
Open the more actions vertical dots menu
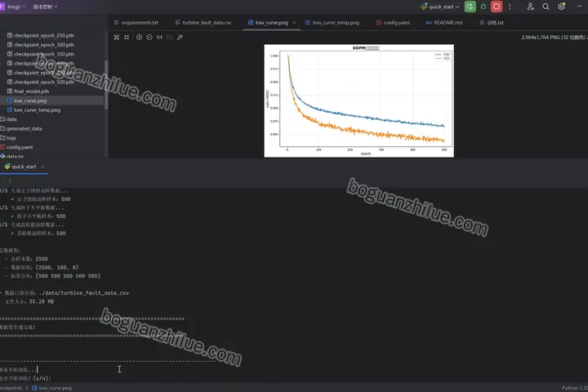click(510, 7)
